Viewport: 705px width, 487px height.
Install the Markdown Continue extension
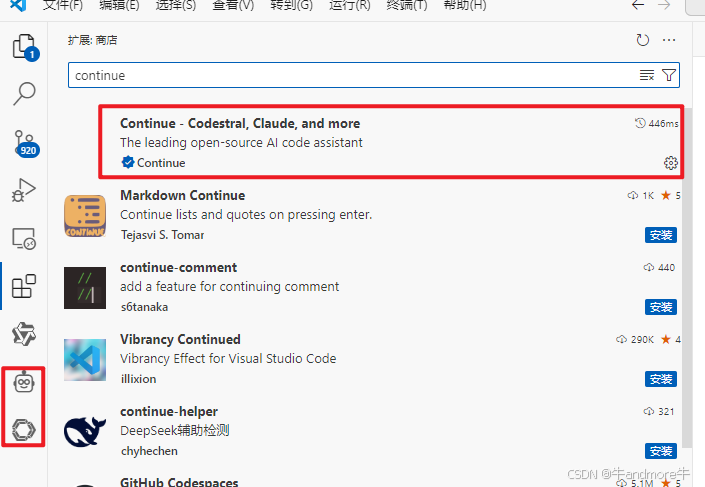pyautogui.click(x=660, y=235)
